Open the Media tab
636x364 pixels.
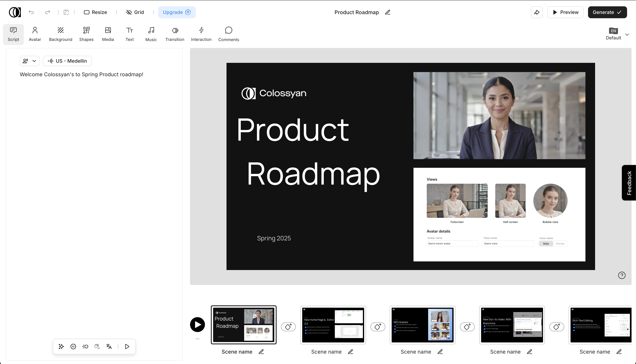[108, 34]
